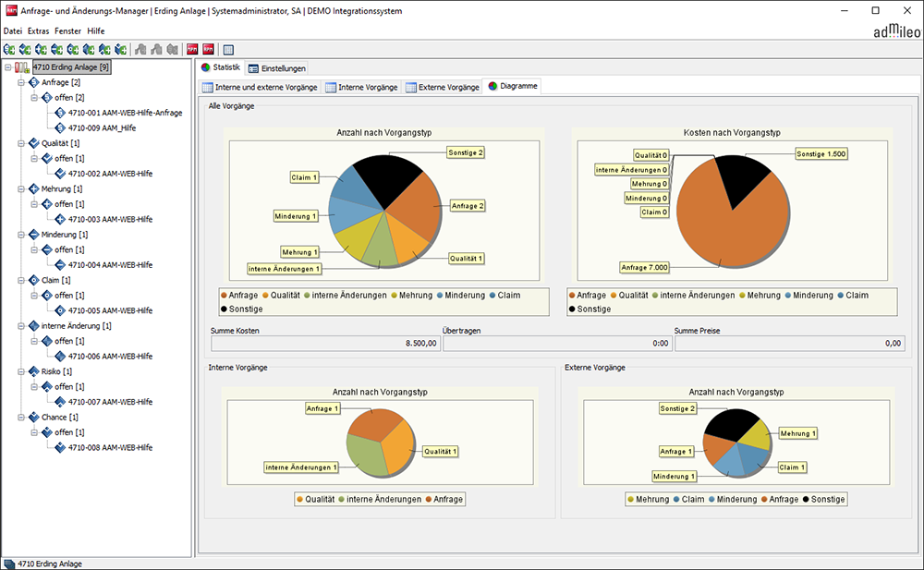
Task: Open the Extras menu
Action: click(x=38, y=30)
